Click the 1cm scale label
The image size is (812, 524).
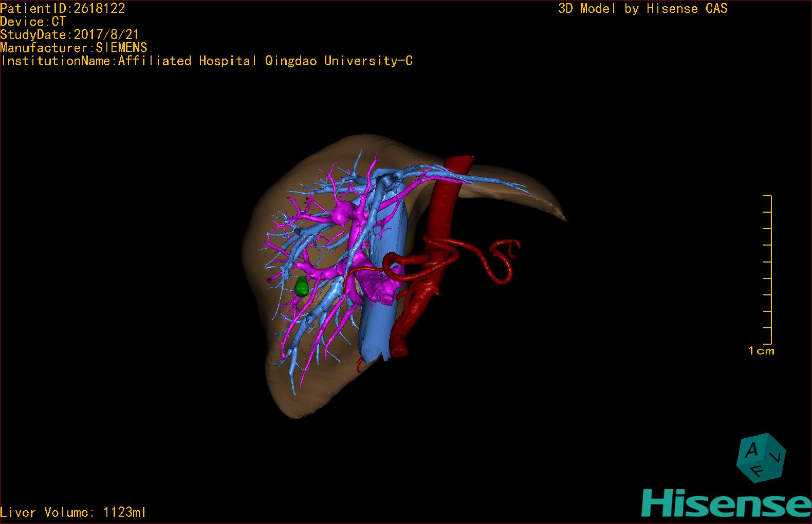click(x=761, y=351)
